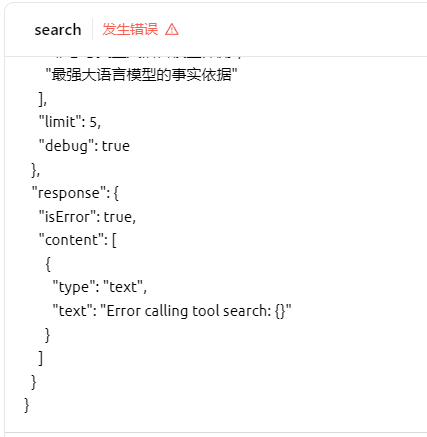The image size is (427, 437).
Task: Click the opening brace below content
Action: coord(48,264)
